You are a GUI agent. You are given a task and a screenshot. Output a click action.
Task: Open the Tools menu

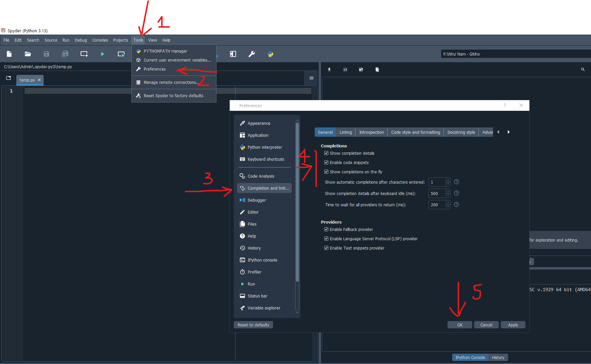click(138, 40)
